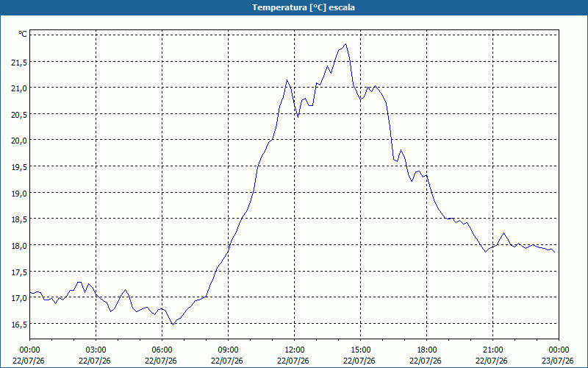Select the 19,5 y-axis value
This screenshot has height=368, width=588.
click(19, 167)
